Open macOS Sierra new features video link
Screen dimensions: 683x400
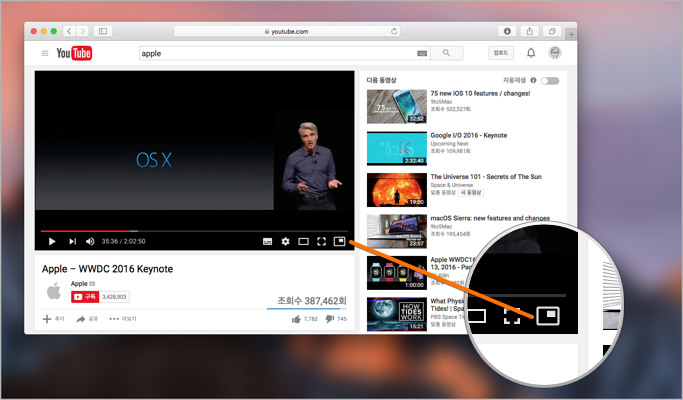[x=490, y=218]
